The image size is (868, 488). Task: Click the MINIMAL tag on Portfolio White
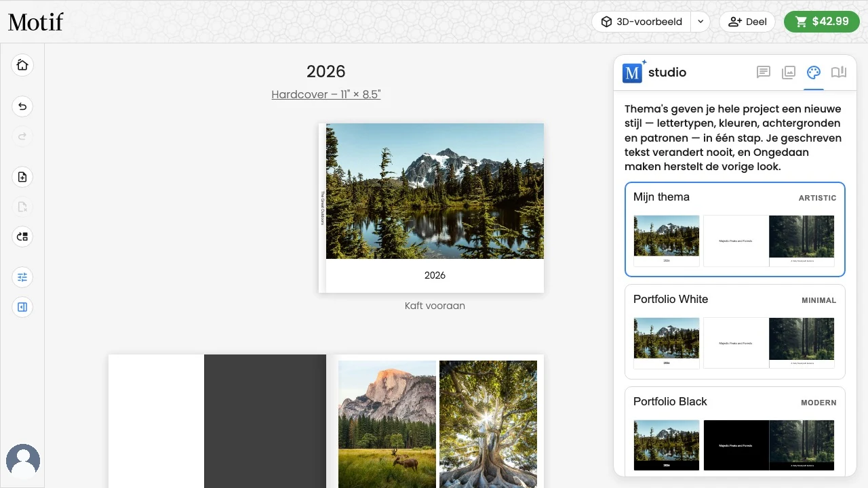819,300
